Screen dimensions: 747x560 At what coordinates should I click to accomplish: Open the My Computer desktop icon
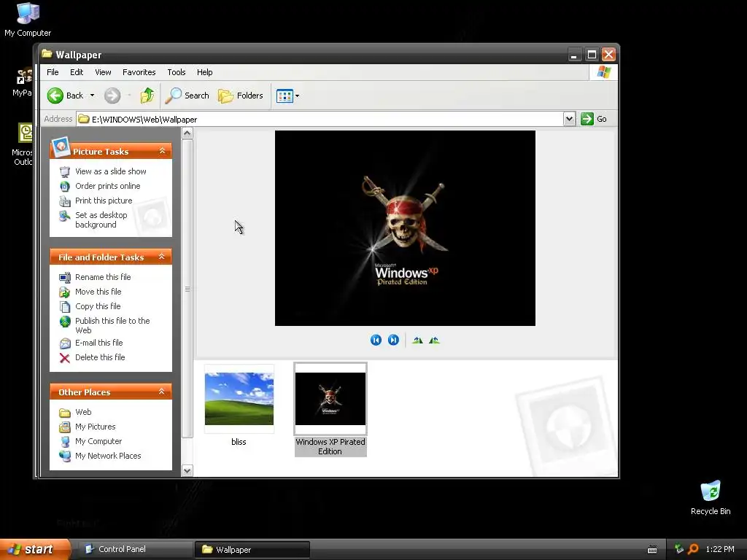click(x=28, y=19)
